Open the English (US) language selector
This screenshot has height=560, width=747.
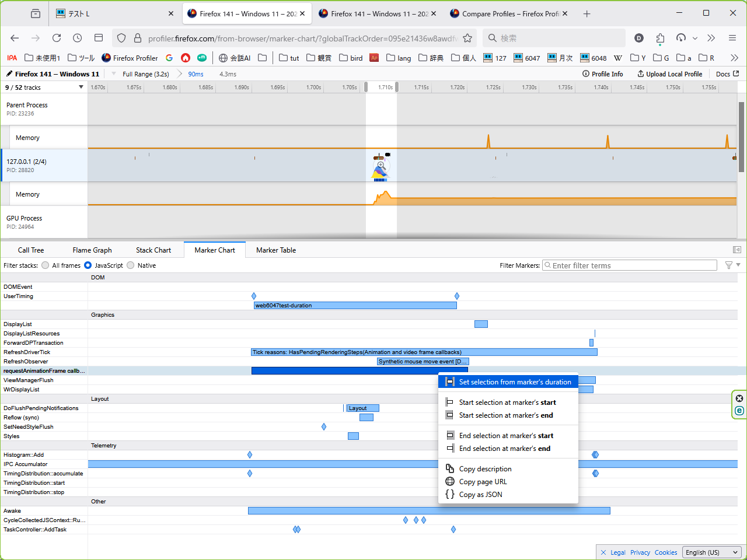(712, 552)
